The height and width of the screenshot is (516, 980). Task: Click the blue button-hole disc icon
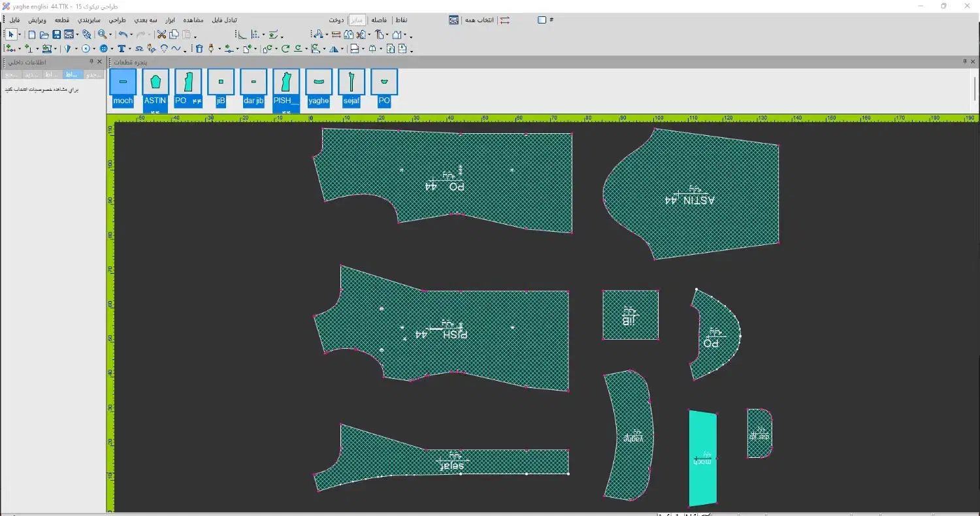[103, 48]
